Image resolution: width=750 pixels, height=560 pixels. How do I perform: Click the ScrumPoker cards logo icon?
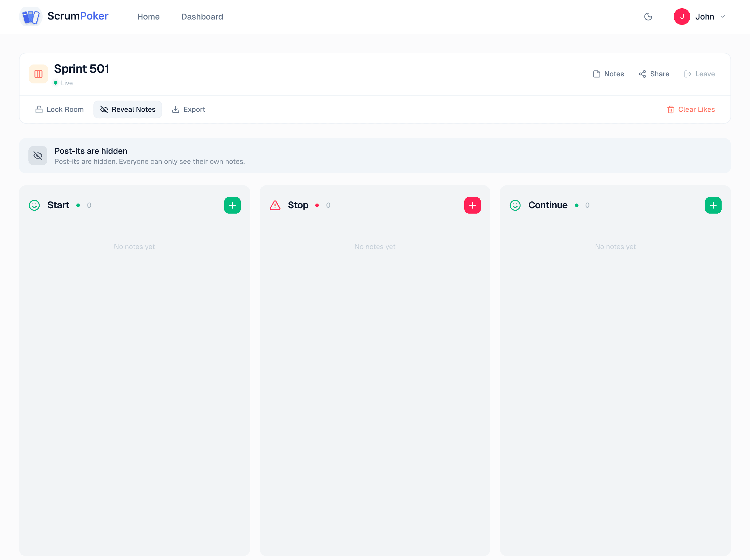[x=30, y=17]
